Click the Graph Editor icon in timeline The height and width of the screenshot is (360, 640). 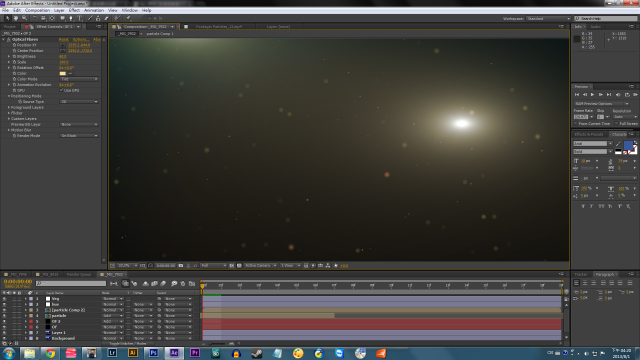pyautogui.click(x=191, y=283)
